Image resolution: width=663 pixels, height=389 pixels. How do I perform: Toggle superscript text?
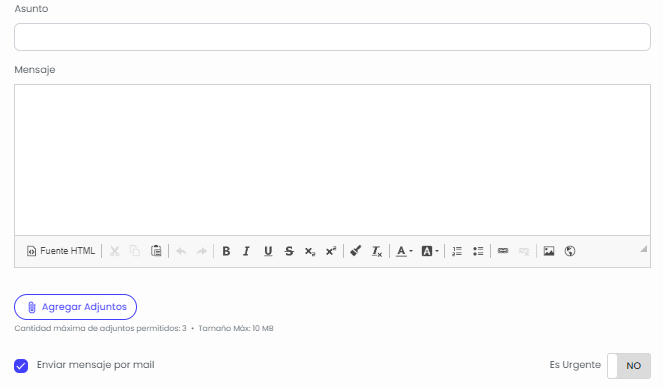tap(331, 251)
